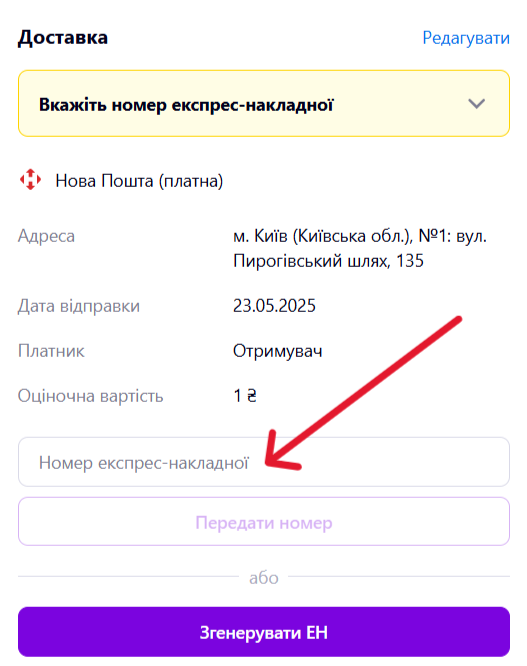Click the shipping date 23.05.2025
The height and width of the screenshot is (666, 527).
(274, 306)
